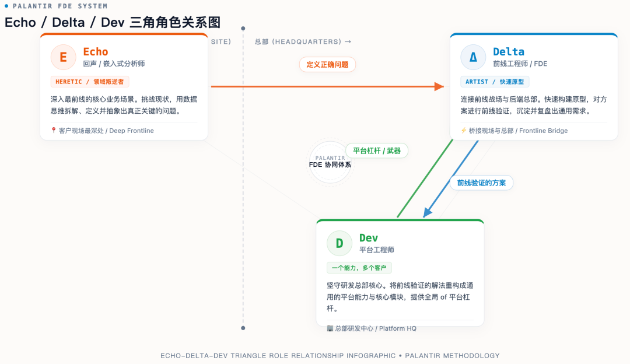Select the ARTIST / 快速原型 tag
Screen dimensions: 630x364
tap(495, 82)
